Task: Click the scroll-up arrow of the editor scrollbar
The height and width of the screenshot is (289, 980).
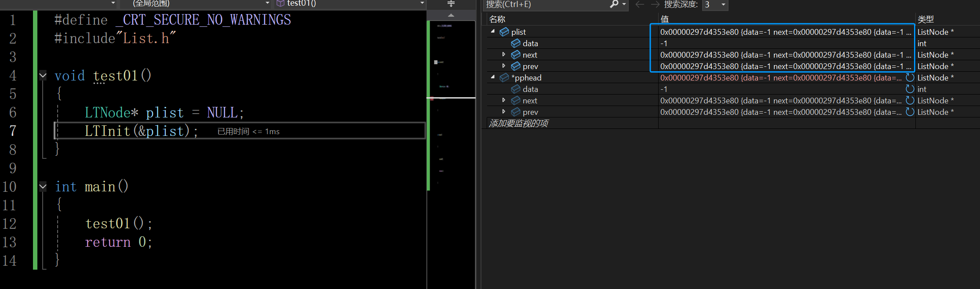Action: [451, 15]
